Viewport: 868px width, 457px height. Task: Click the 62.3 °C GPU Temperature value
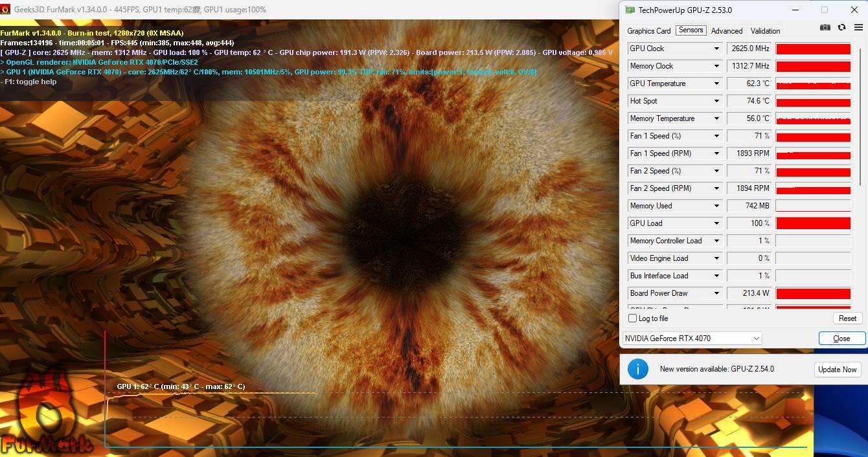pos(750,84)
